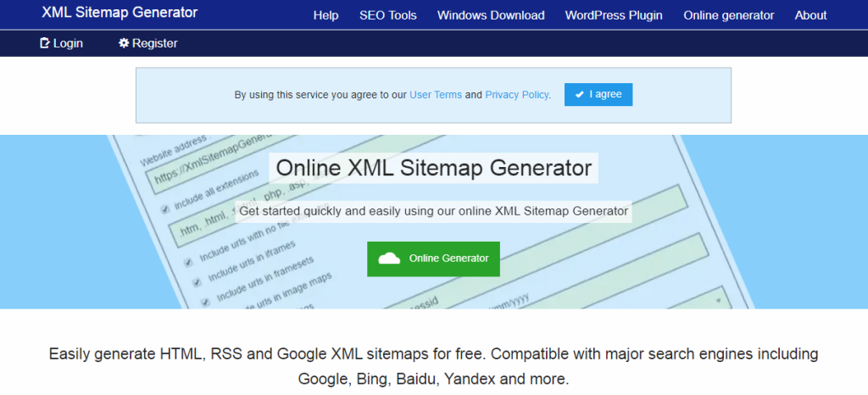
Task: Open the About page
Action: [x=811, y=15]
